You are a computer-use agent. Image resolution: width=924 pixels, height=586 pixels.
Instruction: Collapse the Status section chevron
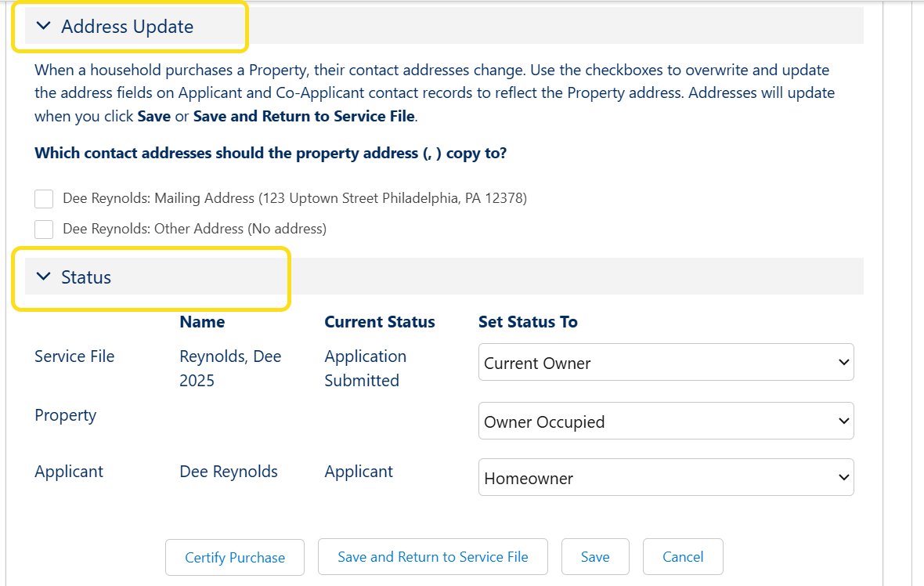coord(44,277)
